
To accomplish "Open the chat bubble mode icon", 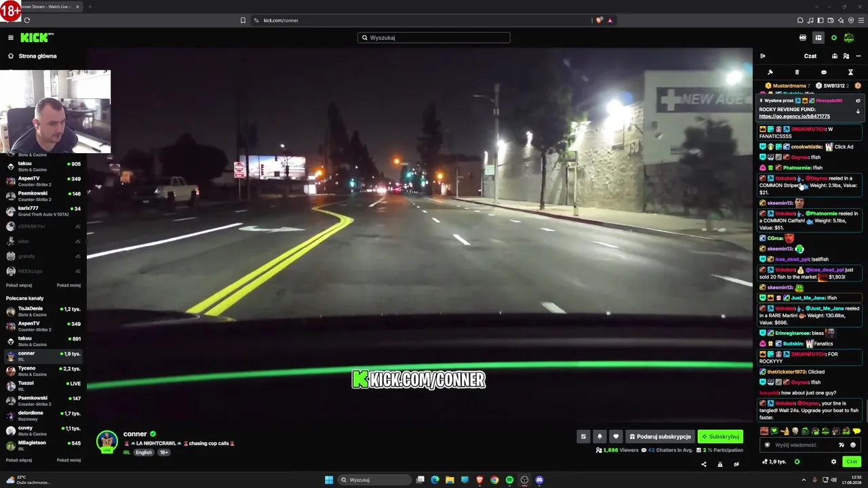I will 824,73.
